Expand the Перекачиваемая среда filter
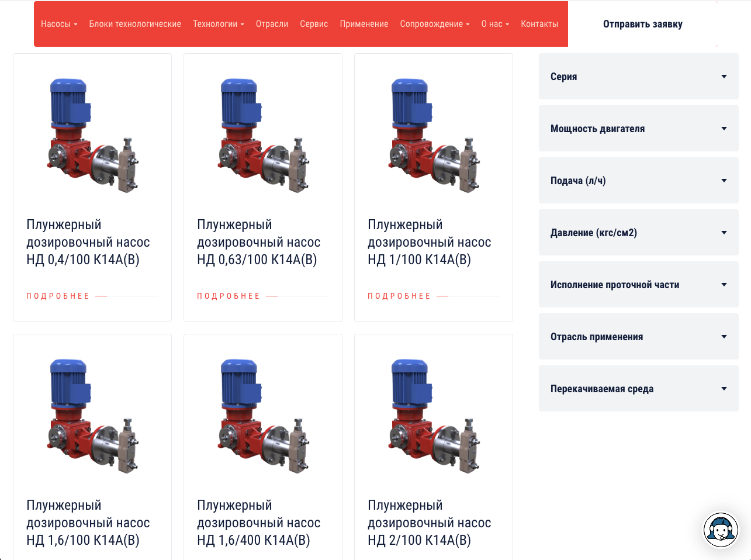751x560 pixels. 639,389
